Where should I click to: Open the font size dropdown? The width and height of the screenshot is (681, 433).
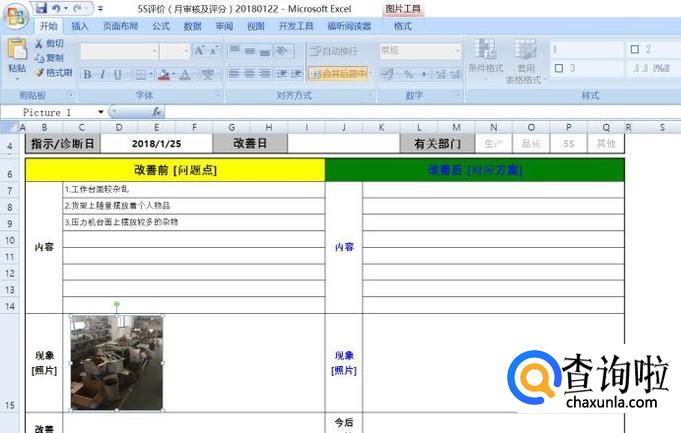[186, 51]
